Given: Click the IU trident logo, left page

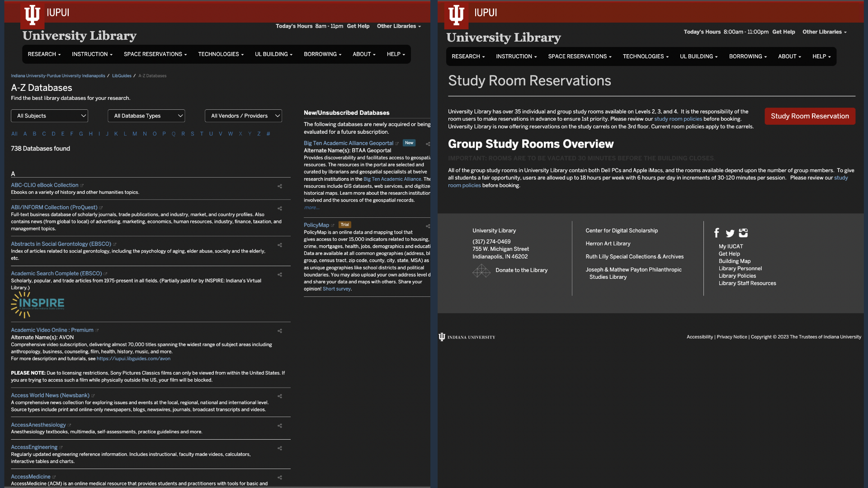Looking at the screenshot, I should coord(32,14).
